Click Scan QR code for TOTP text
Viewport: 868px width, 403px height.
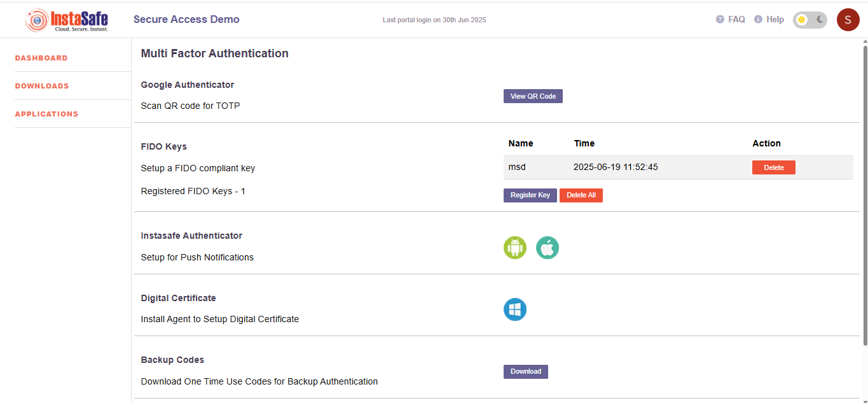point(191,106)
